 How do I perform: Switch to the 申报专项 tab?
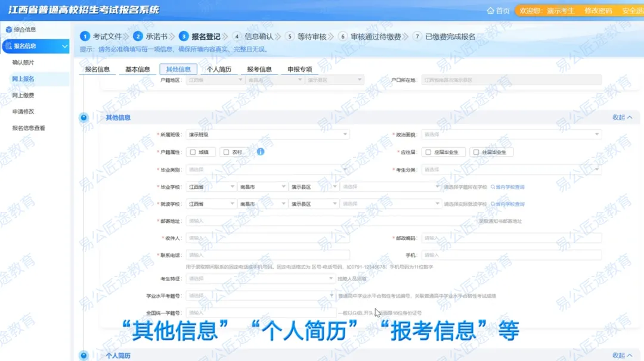(x=300, y=69)
